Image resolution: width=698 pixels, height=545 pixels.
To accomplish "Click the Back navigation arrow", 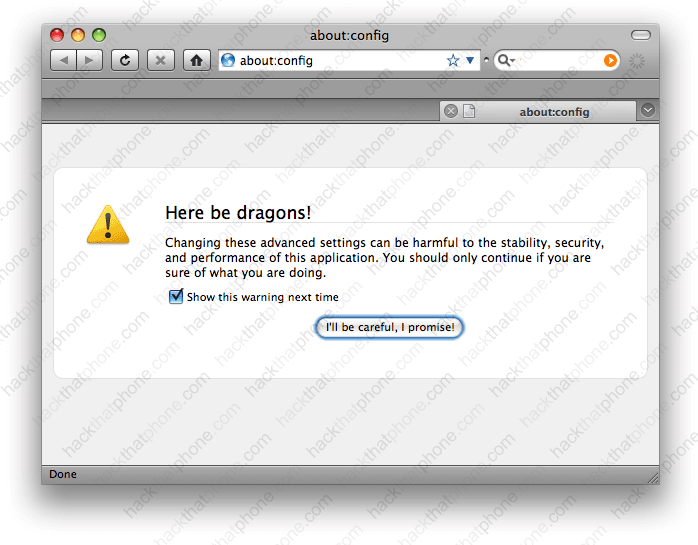I will [x=64, y=60].
